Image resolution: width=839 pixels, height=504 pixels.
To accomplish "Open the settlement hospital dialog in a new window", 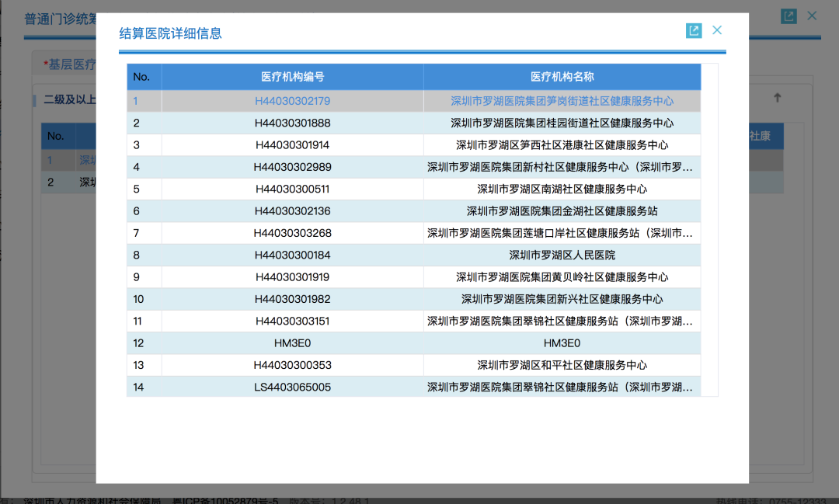I will (x=694, y=31).
